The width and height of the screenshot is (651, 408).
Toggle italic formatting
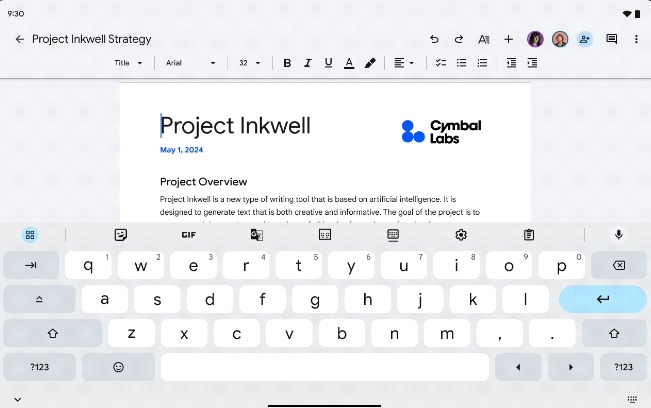(308, 63)
